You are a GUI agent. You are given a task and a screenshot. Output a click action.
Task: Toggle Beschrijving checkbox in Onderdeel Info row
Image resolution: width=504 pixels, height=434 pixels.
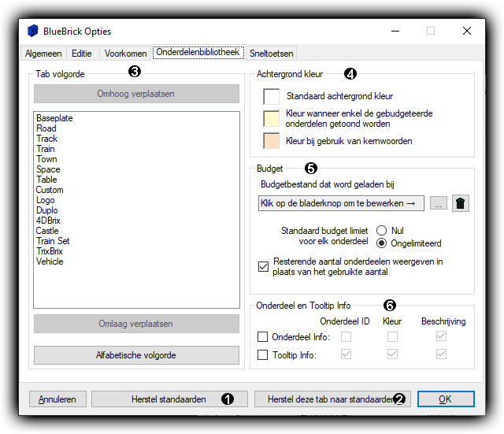(441, 336)
